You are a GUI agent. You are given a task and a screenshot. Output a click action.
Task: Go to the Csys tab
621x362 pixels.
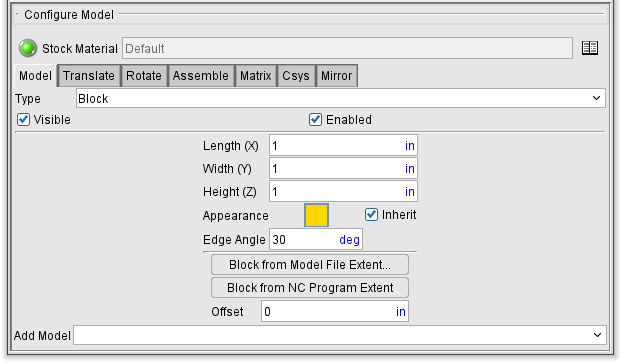click(x=296, y=76)
